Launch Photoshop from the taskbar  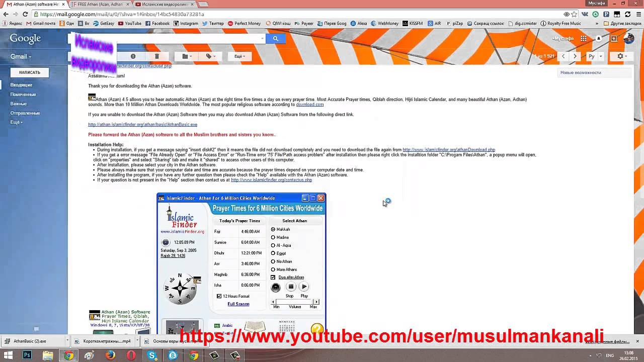pos(27,355)
